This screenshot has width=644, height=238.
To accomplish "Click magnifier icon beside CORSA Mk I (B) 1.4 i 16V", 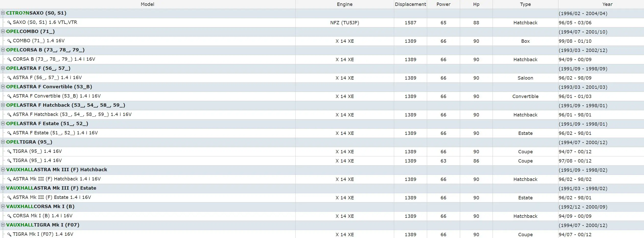I will (x=9, y=216).
